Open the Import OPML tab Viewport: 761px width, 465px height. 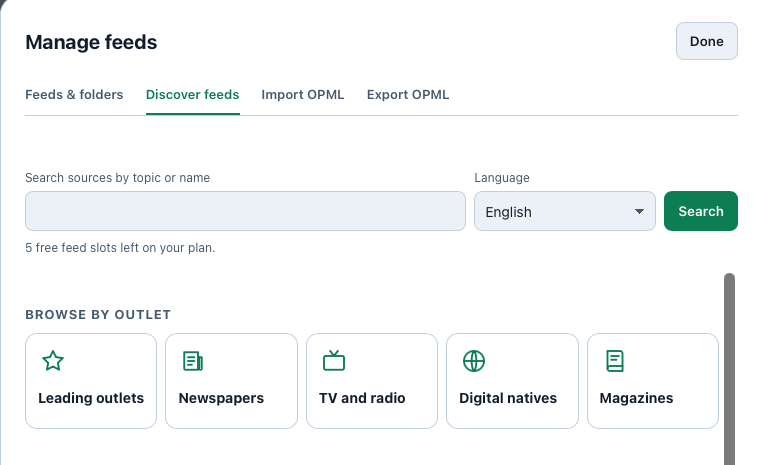pyautogui.click(x=303, y=95)
